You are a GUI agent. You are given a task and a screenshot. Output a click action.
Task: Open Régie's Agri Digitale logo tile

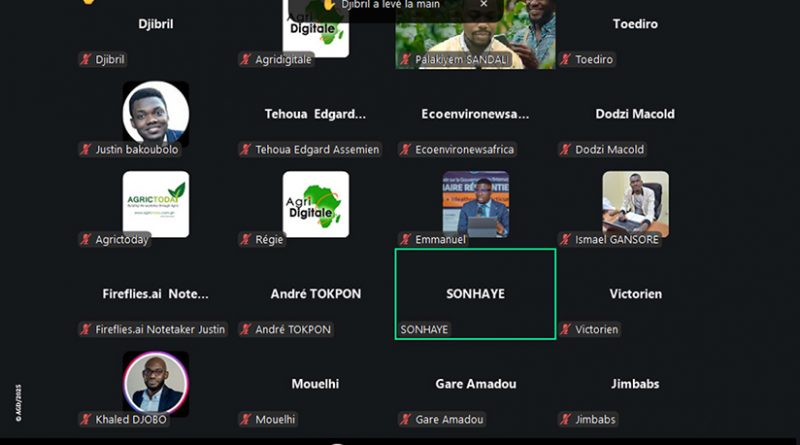pyautogui.click(x=316, y=204)
